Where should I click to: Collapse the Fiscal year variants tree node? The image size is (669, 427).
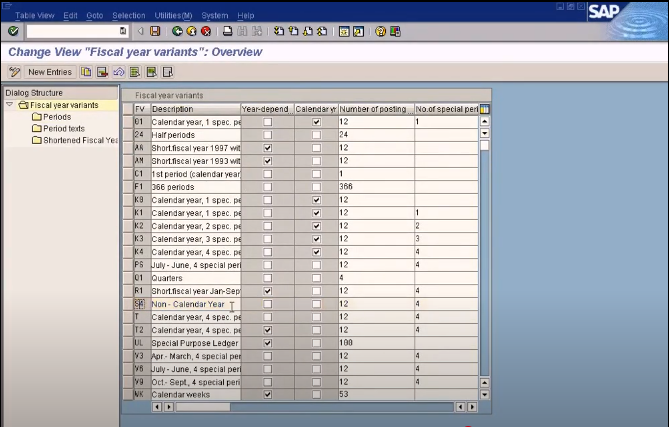pos(9,105)
